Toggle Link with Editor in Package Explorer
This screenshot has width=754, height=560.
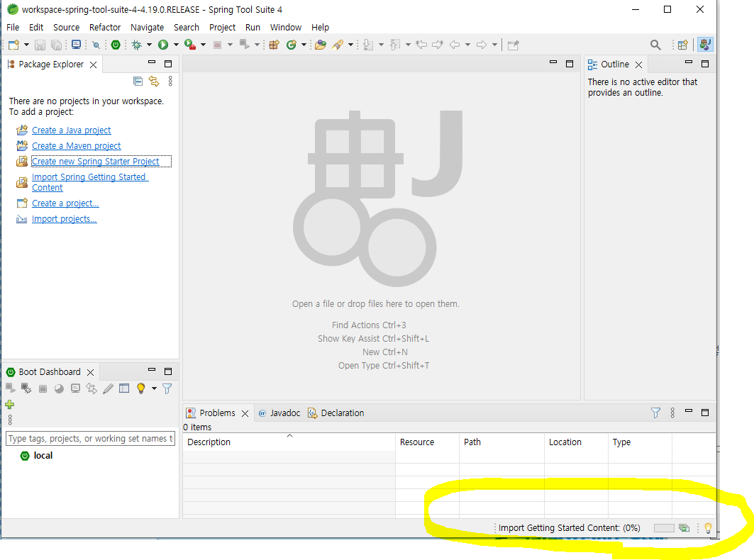coord(154,82)
